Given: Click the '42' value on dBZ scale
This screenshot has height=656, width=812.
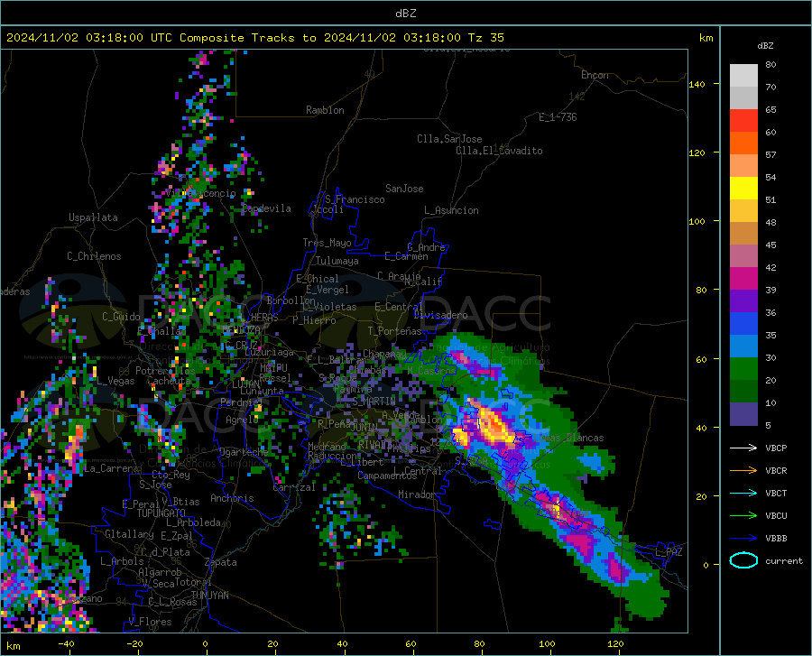Looking at the screenshot, I should [770, 268].
